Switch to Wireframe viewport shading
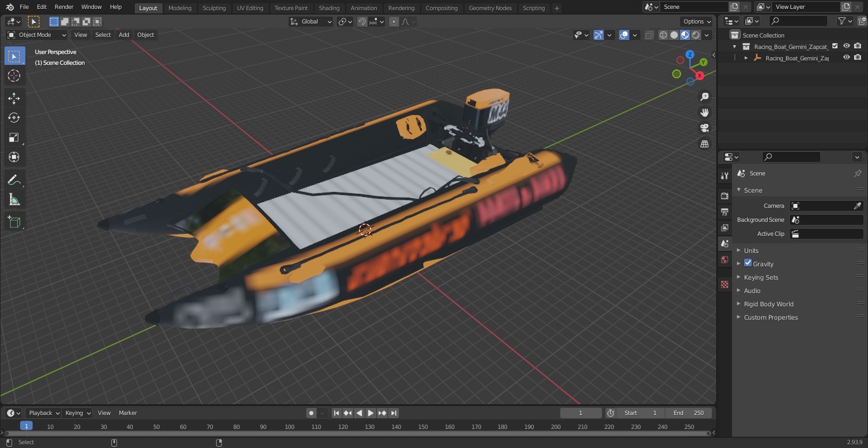Screen dimensions: 868x448 tap(663, 35)
